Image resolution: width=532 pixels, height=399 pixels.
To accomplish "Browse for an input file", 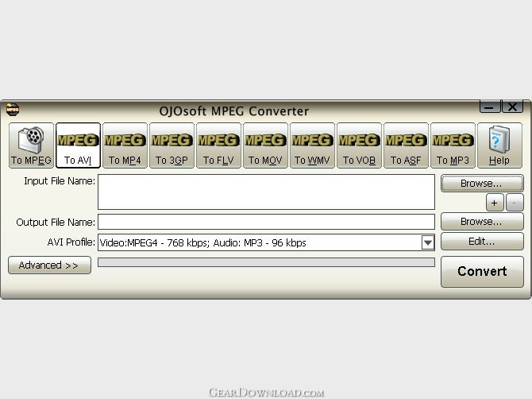I will click(482, 184).
